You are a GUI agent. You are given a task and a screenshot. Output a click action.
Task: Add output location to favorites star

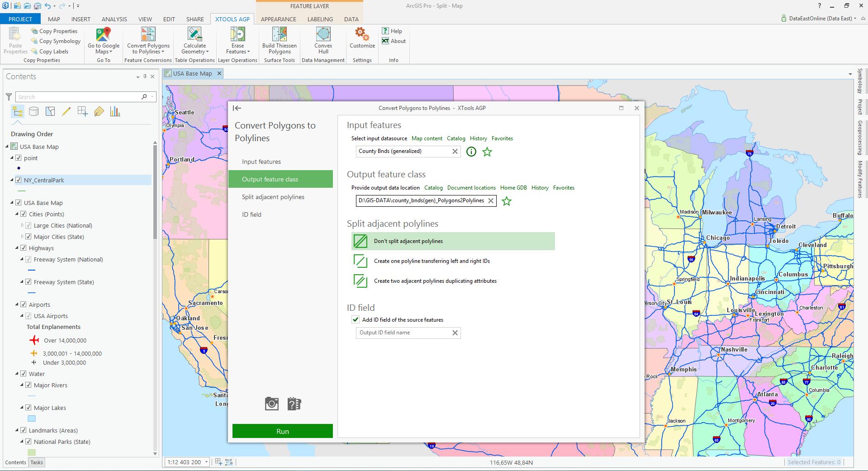click(507, 201)
